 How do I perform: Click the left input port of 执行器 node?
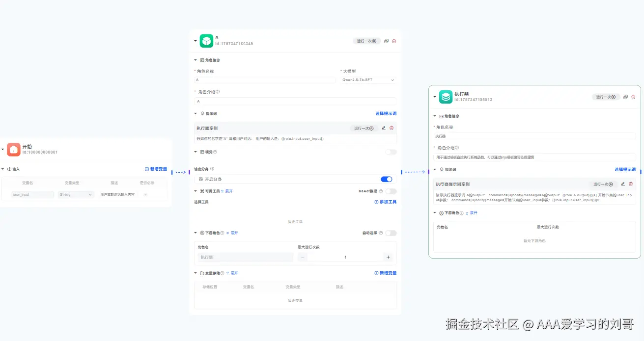(x=428, y=172)
